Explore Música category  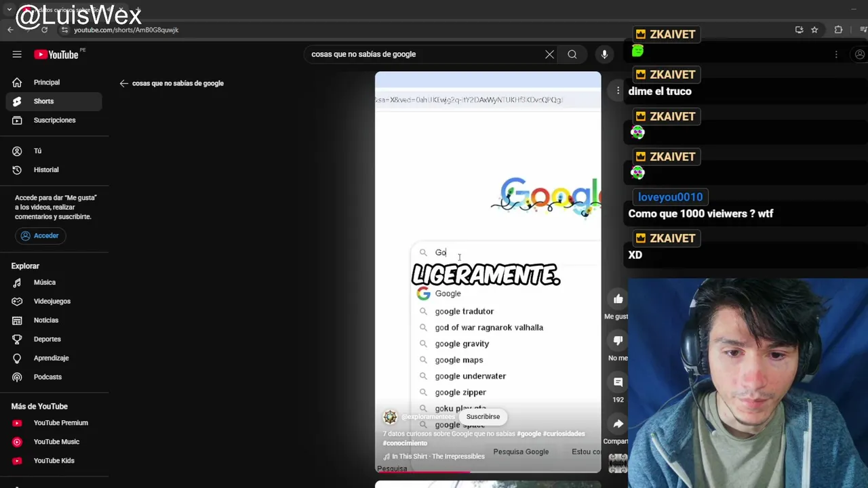pyautogui.click(x=54, y=282)
